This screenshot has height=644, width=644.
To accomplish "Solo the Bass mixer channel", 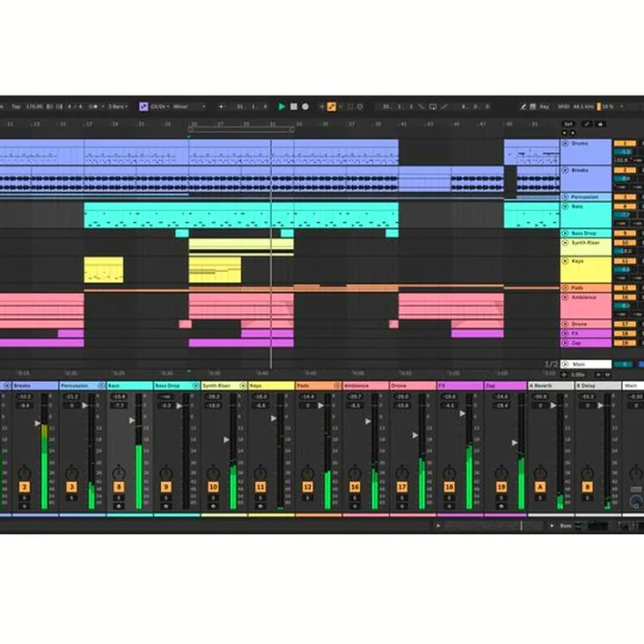I will coord(118,498).
